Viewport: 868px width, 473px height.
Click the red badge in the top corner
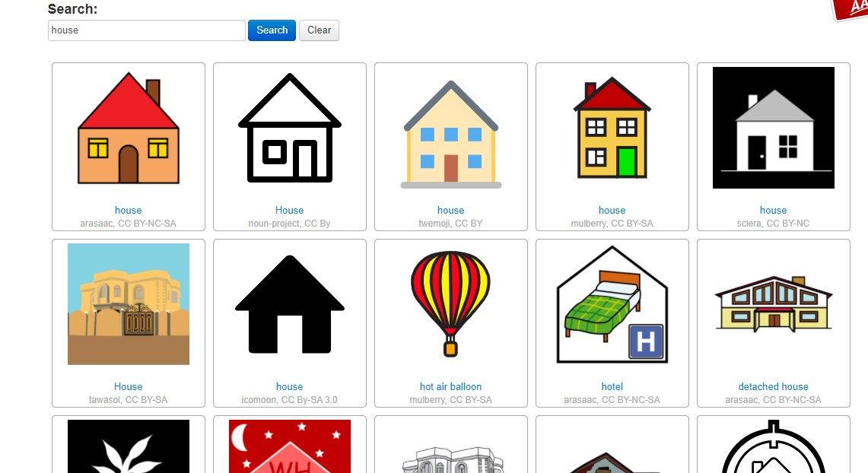pos(851,9)
